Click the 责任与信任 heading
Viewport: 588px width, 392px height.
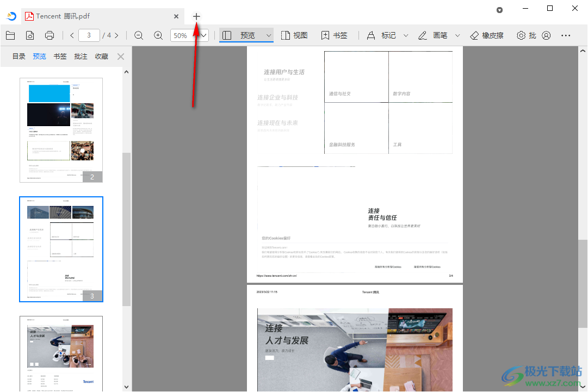point(382,217)
